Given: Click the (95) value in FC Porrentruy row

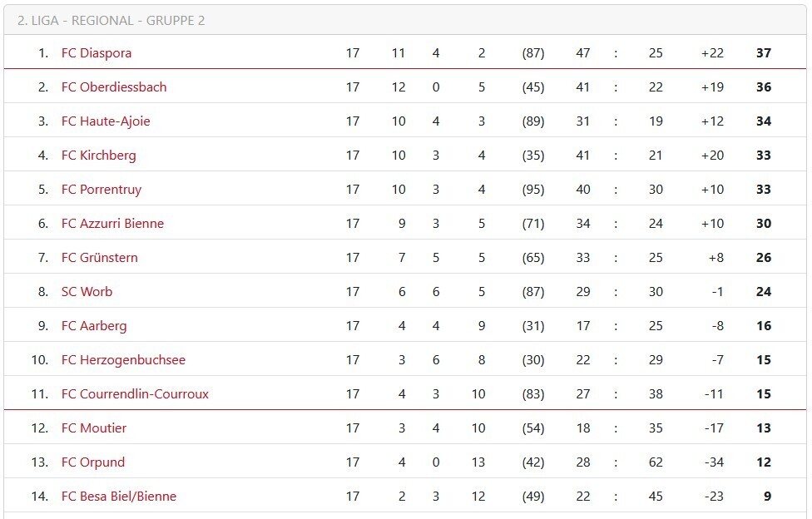Looking at the screenshot, I should (532, 190).
